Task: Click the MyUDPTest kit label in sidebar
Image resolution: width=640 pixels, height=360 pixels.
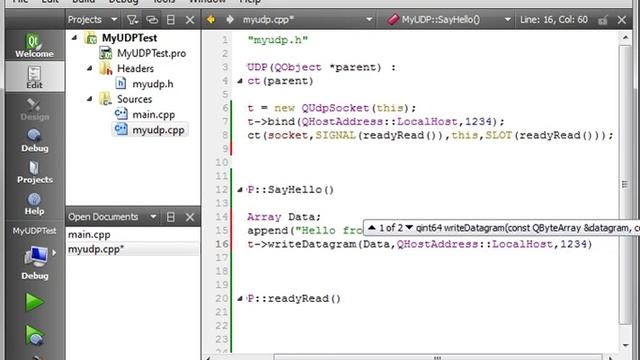Action: coord(34,231)
